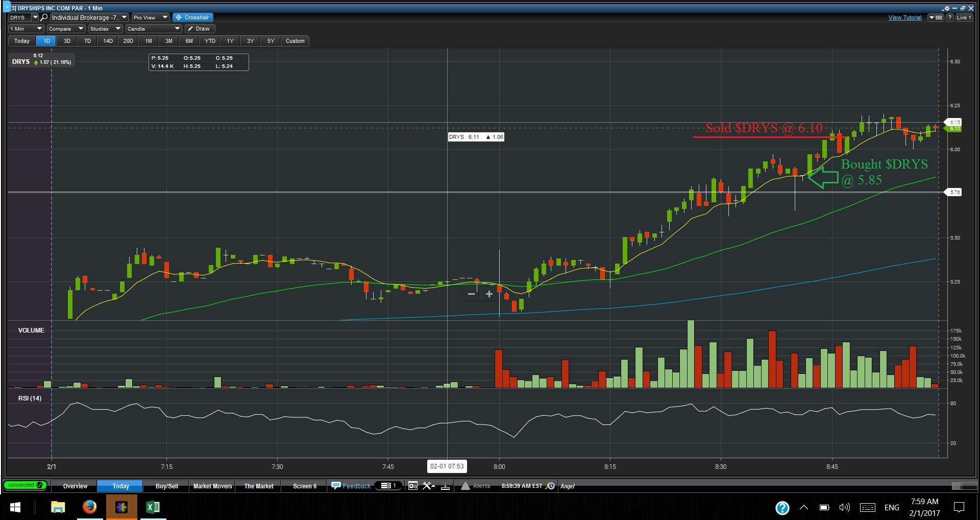This screenshot has height=520, width=980.
Task: Open Windows notification center icon
Action: [959, 507]
